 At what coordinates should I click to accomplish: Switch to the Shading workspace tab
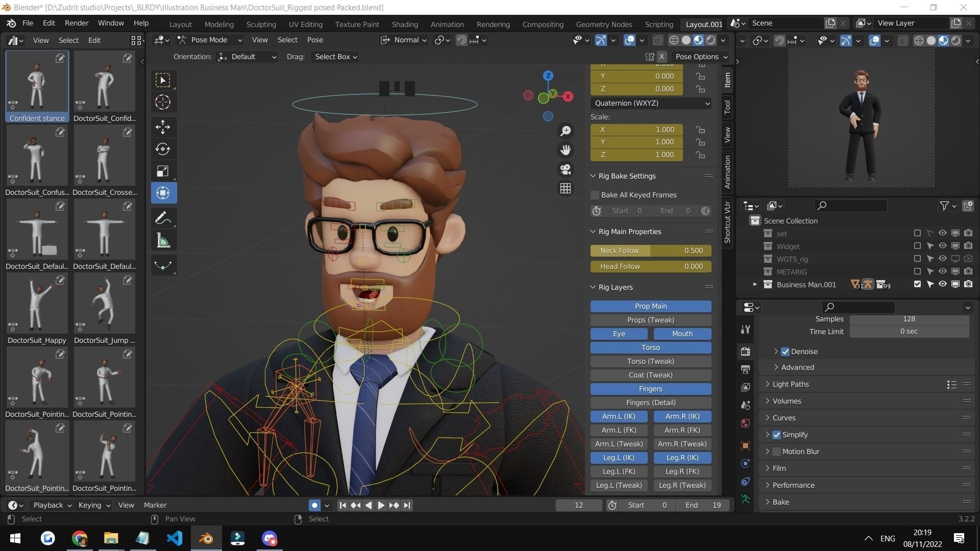[x=405, y=24]
